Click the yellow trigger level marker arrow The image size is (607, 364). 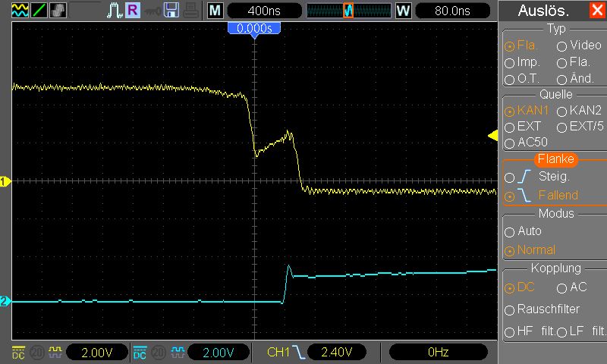tap(492, 136)
